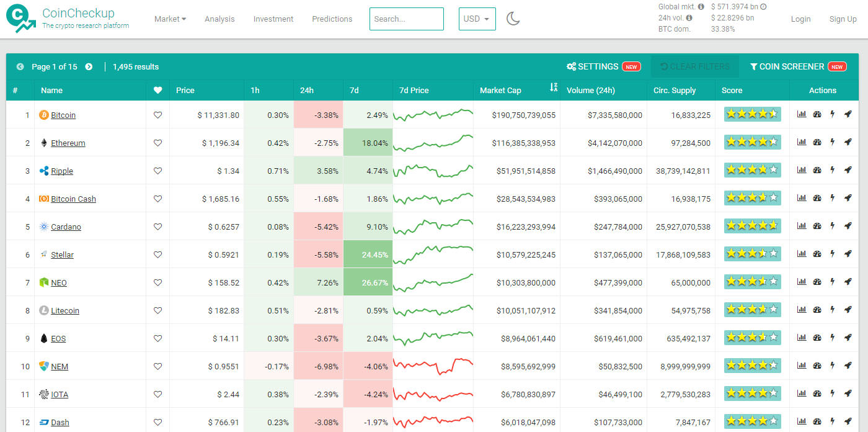Favorite Ripple with the heart toggle
This screenshot has height=432, width=868.
pos(157,171)
